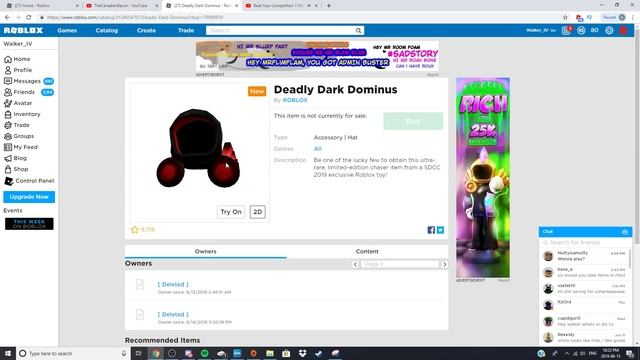Open Spotify from taskbar
Image resolution: width=640 pixels, height=360 pixels.
coord(204,353)
